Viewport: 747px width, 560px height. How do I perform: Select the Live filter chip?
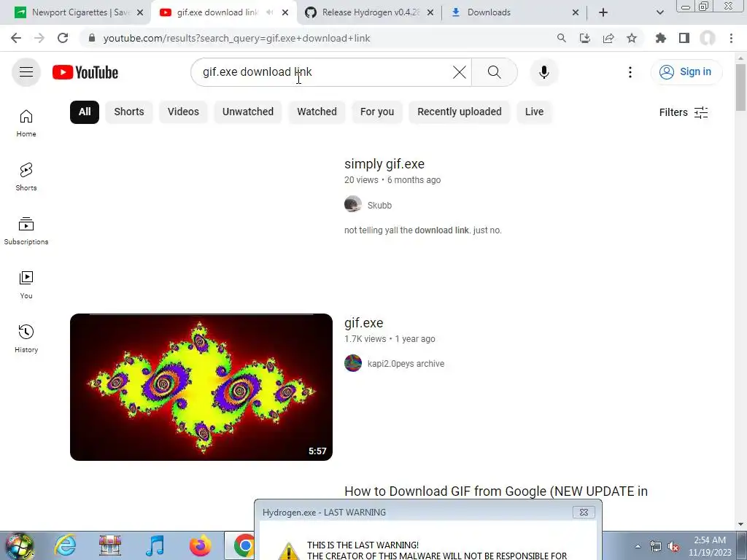[x=534, y=112]
